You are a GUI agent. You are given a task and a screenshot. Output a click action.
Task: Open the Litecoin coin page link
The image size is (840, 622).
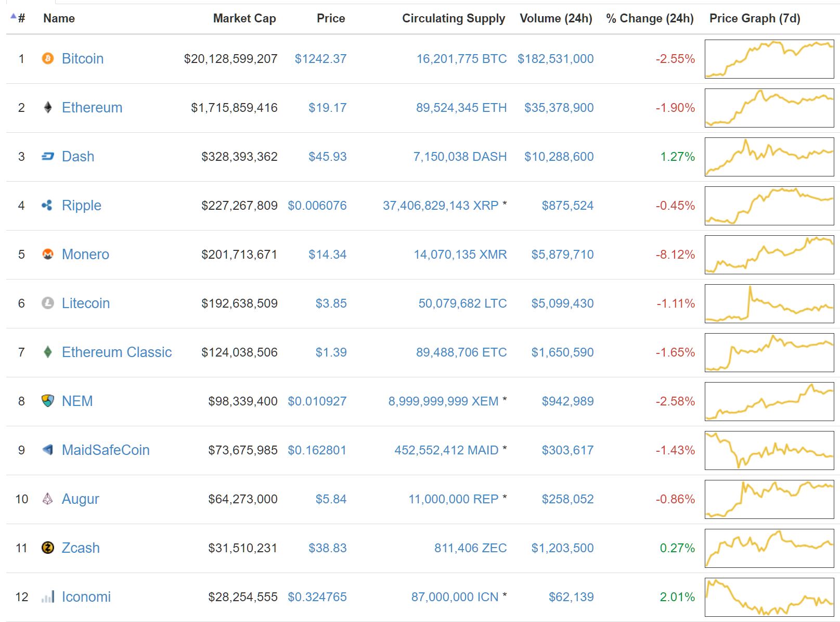(86, 303)
